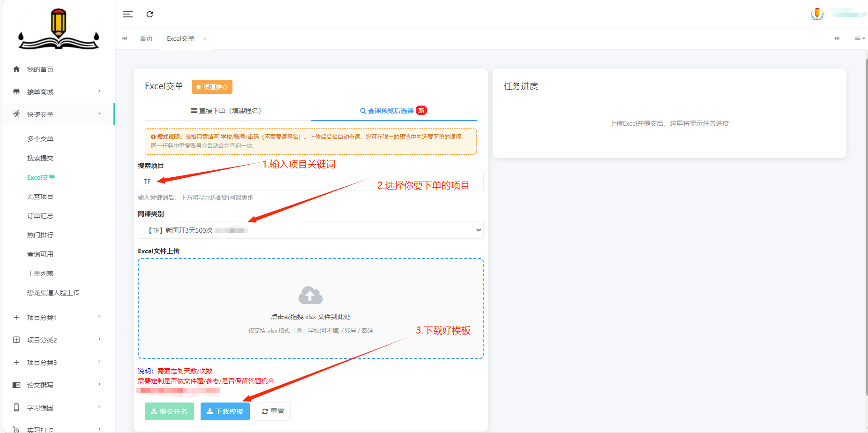Expand the 项目分类3 chevron

pos(99,362)
